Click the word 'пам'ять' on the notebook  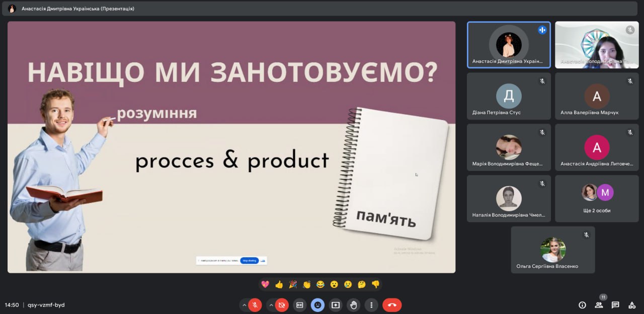click(386, 219)
